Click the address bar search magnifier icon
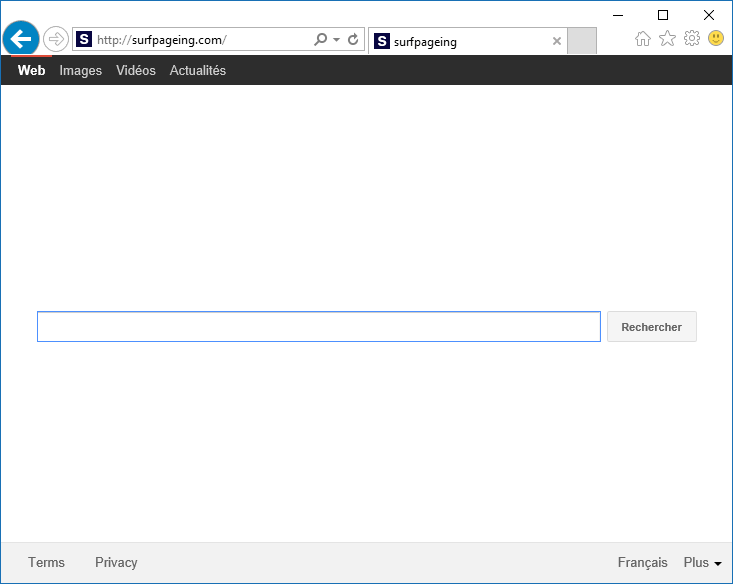Screen dimensions: 733x584 tap(321, 39)
